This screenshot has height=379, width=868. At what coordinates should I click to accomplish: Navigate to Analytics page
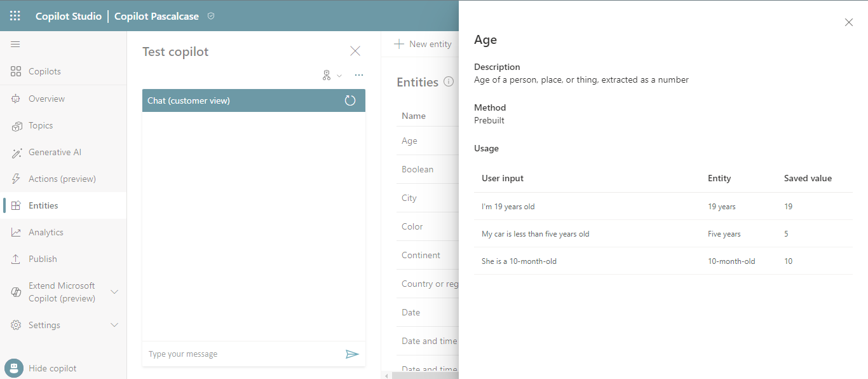[46, 232]
